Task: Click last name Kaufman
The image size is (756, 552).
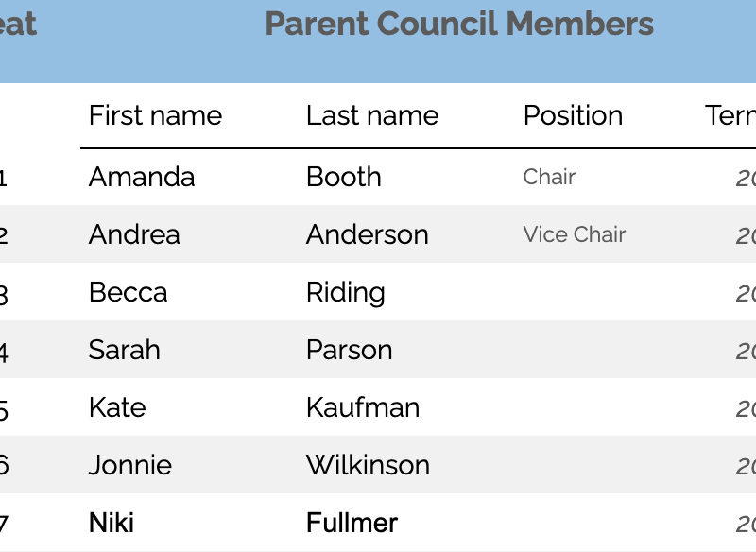Action: (x=363, y=407)
